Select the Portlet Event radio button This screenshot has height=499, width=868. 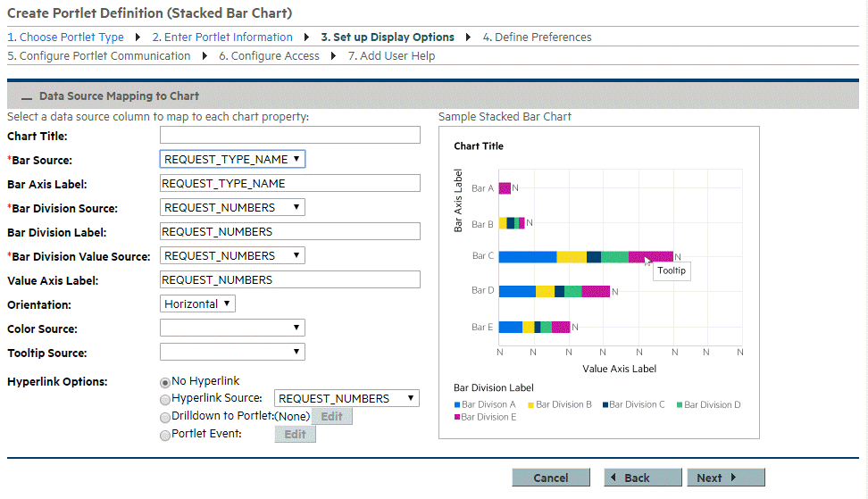(x=165, y=436)
